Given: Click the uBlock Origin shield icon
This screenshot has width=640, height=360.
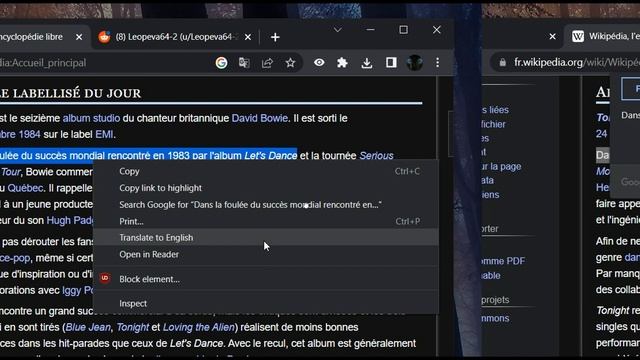Looking at the screenshot, I should click(105, 278).
